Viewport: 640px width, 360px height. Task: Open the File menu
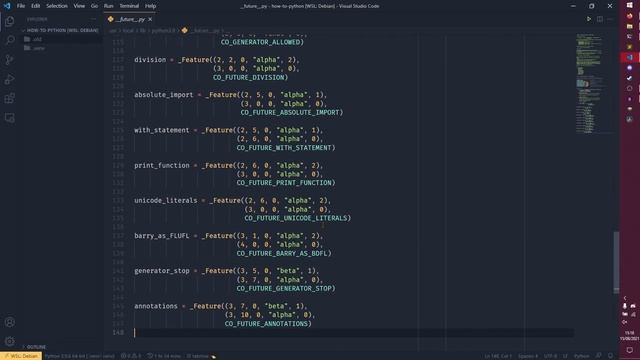21,6
